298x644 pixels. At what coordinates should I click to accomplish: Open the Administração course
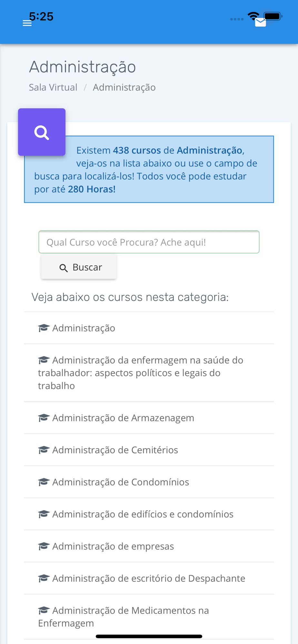(x=149, y=328)
